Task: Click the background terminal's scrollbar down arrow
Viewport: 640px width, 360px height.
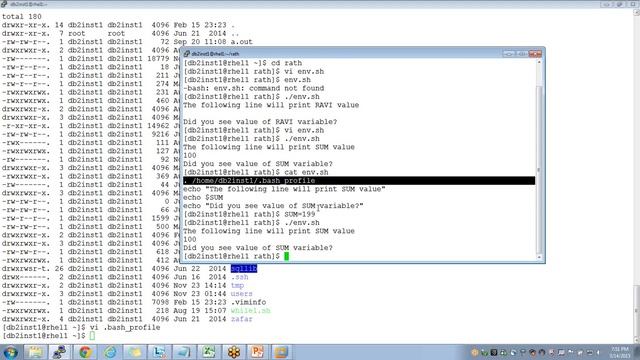Action: pyautogui.click(x=636, y=340)
